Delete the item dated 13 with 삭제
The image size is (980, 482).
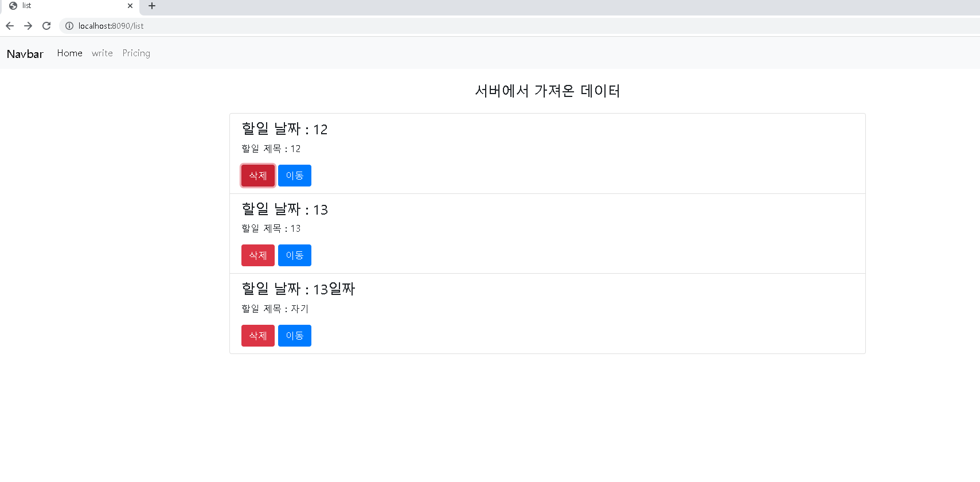pos(258,255)
